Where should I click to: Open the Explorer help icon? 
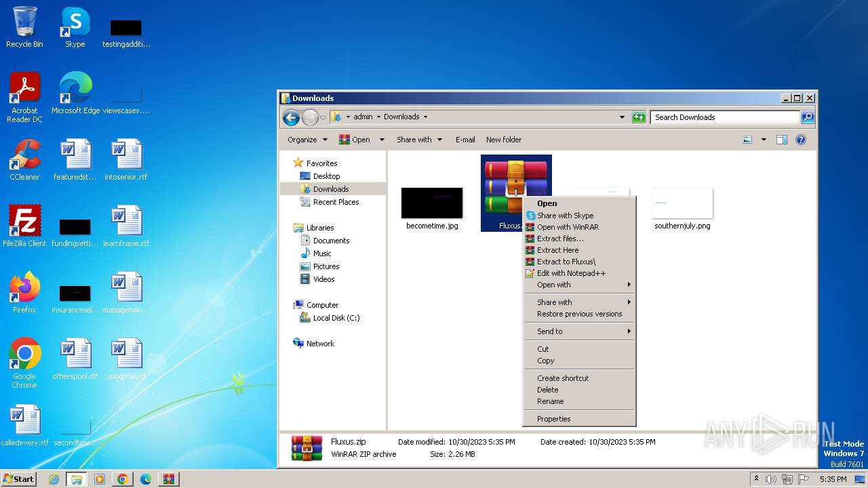coord(801,140)
